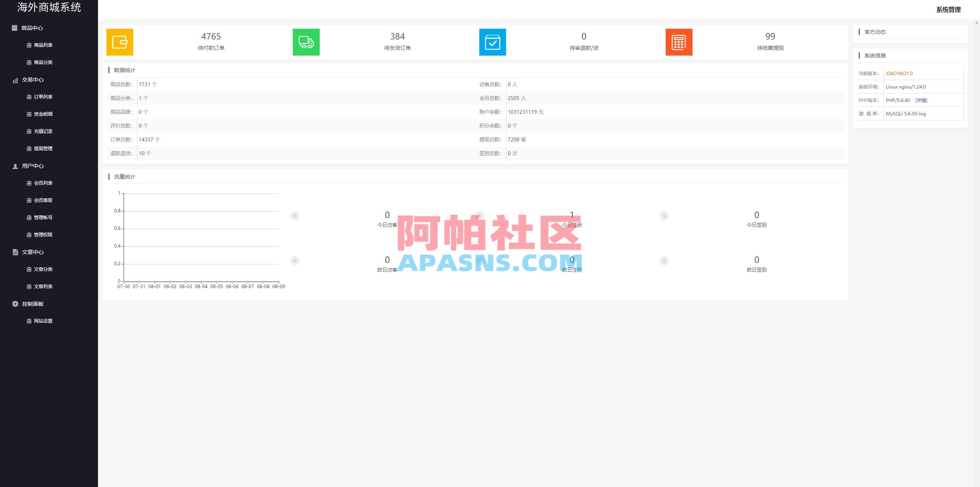Toggle the circle switch beside 今日访客
This screenshot has width=980, height=487.
pos(295,216)
